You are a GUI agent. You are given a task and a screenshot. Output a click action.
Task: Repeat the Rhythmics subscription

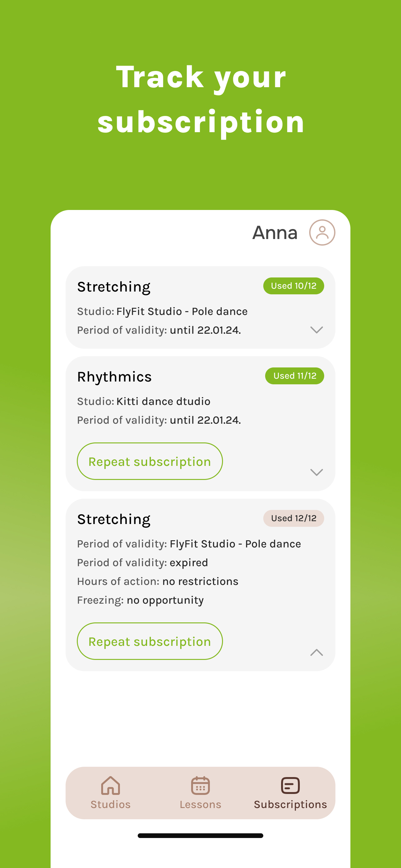pyautogui.click(x=150, y=461)
